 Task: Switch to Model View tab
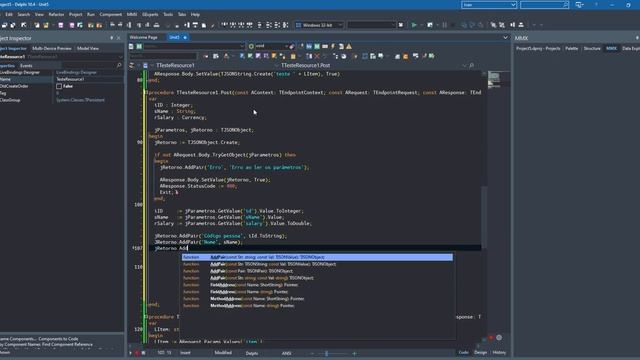(88, 48)
